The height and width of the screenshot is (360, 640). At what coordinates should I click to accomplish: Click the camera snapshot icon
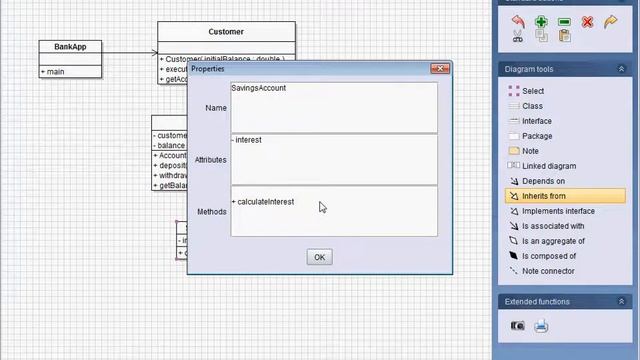coord(518,326)
